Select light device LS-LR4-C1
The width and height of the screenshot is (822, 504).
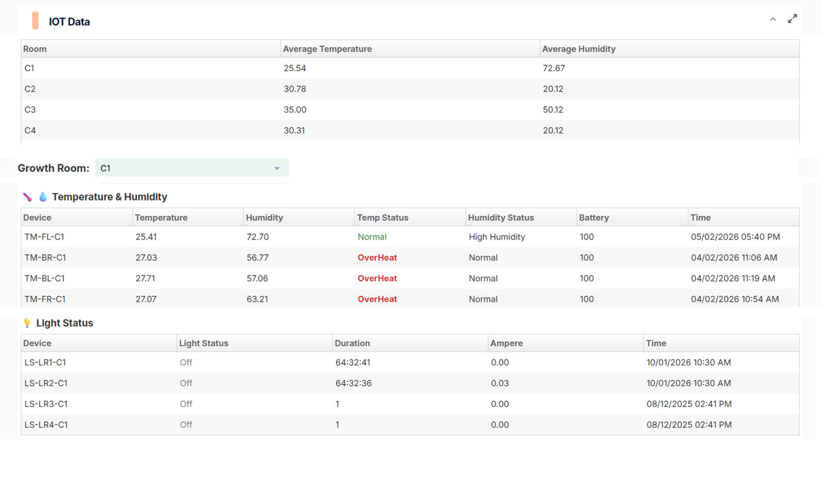pos(46,425)
